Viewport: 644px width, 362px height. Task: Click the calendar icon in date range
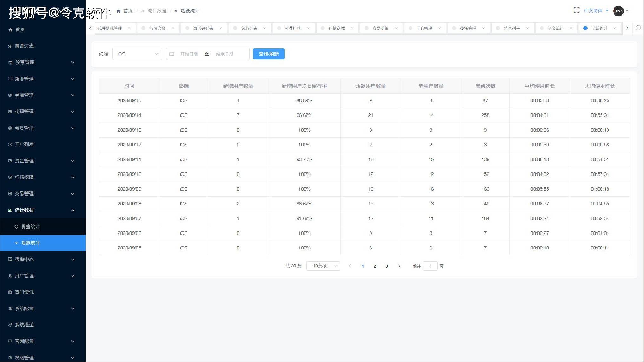click(172, 54)
